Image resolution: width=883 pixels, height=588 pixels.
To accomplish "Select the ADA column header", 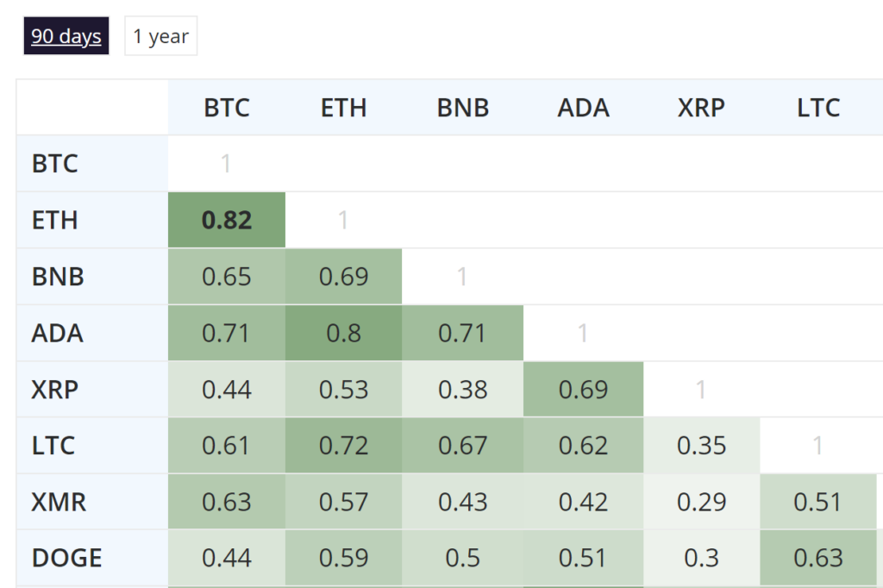I will tap(584, 108).
